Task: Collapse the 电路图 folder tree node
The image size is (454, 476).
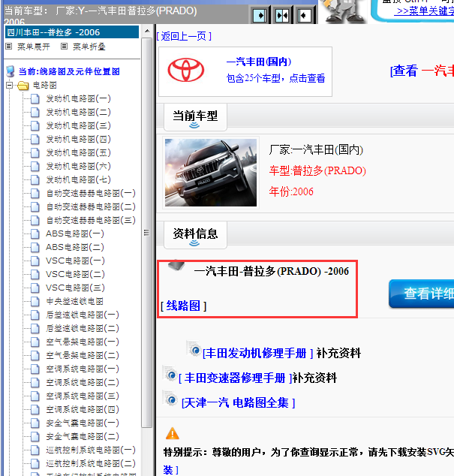Action: pos(10,86)
